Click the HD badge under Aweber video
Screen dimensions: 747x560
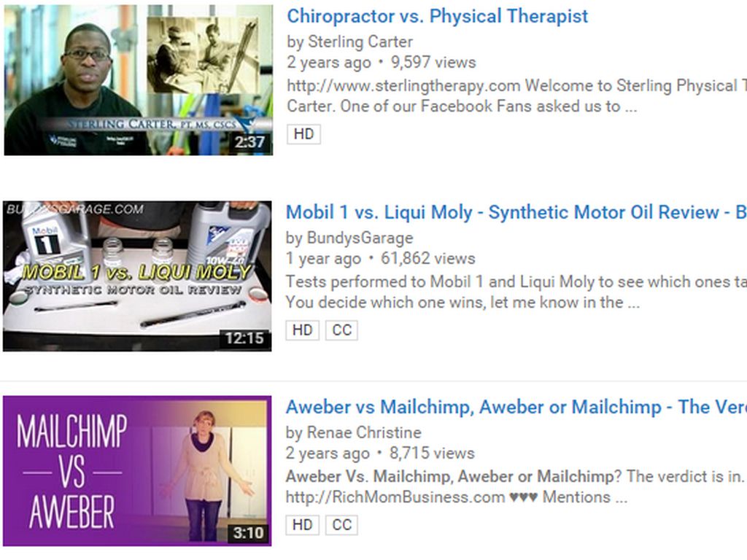click(x=303, y=525)
